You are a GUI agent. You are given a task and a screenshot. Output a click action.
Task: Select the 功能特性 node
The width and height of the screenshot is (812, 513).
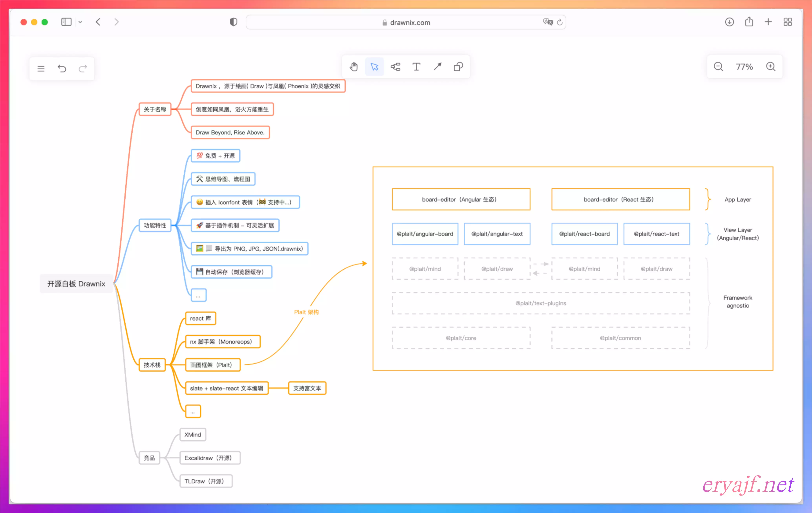point(155,225)
